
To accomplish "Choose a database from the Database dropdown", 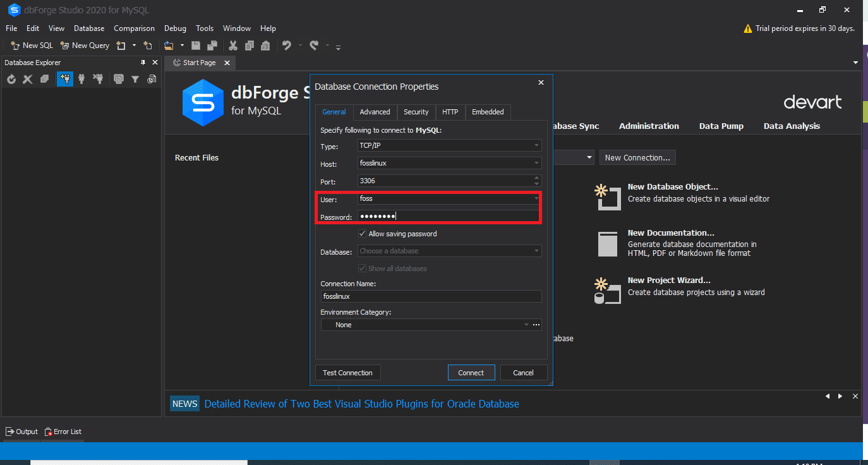I will coord(536,251).
